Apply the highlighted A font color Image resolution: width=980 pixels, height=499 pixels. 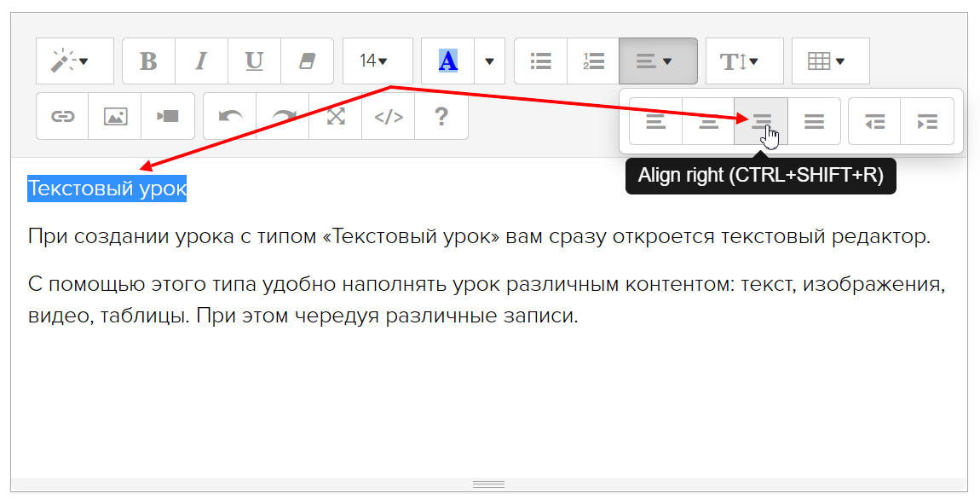447,61
